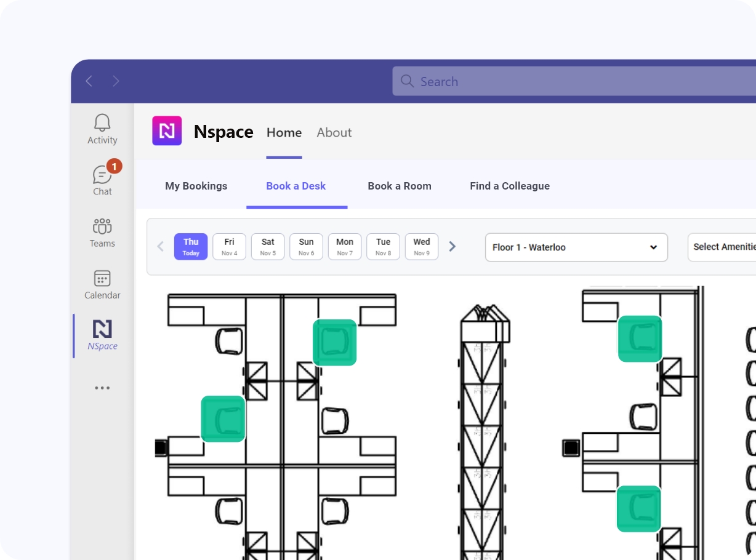This screenshot has height=560, width=756.
Task: Select Mon Nov 7 date
Action: (345, 246)
